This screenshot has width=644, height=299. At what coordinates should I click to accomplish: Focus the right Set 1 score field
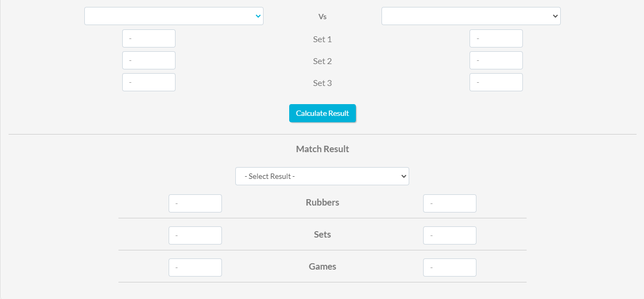pos(496,38)
